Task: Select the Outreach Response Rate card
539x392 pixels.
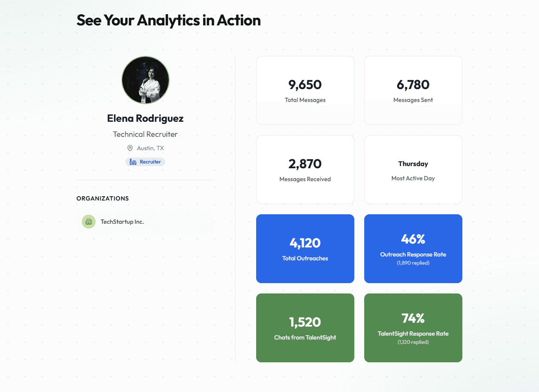Action: pos(413,249)
